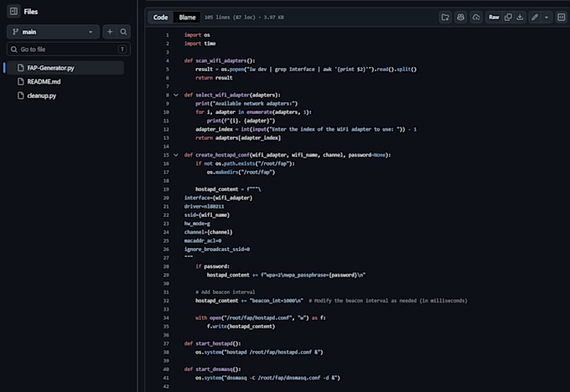
Task: Click the cloud upload icon in toolbar
Action: click(476, 17)
